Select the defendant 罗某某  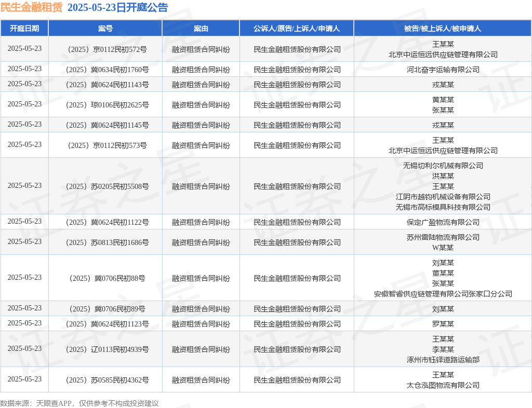(443, 324)
